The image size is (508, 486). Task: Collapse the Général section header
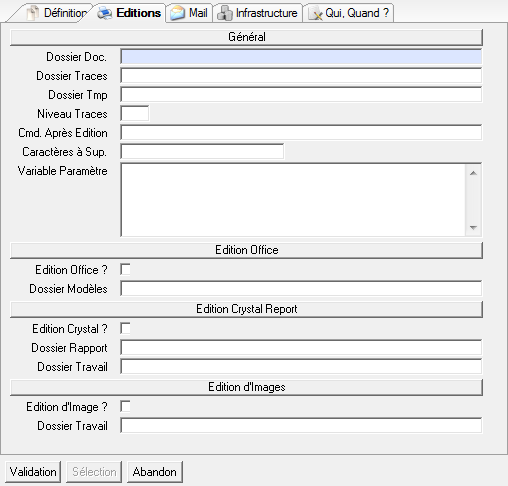coord(246,37)
